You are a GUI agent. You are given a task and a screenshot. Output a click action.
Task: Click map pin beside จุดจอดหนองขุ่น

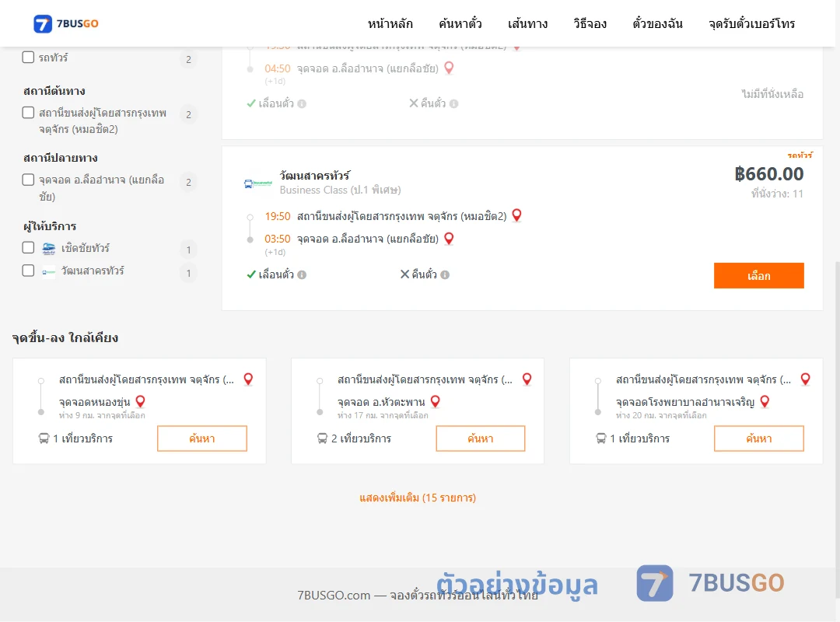point(140,401)
